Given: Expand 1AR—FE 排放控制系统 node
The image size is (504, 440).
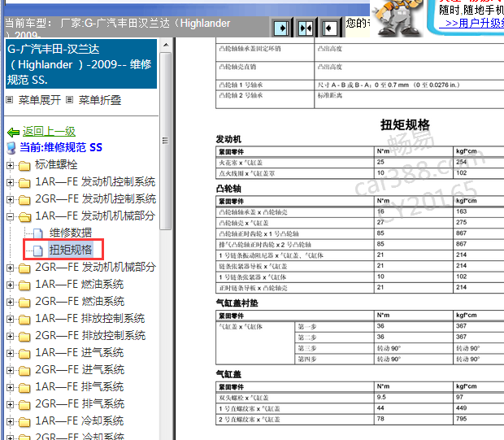Looking at the screenshot, I should (x=10, y=319).
